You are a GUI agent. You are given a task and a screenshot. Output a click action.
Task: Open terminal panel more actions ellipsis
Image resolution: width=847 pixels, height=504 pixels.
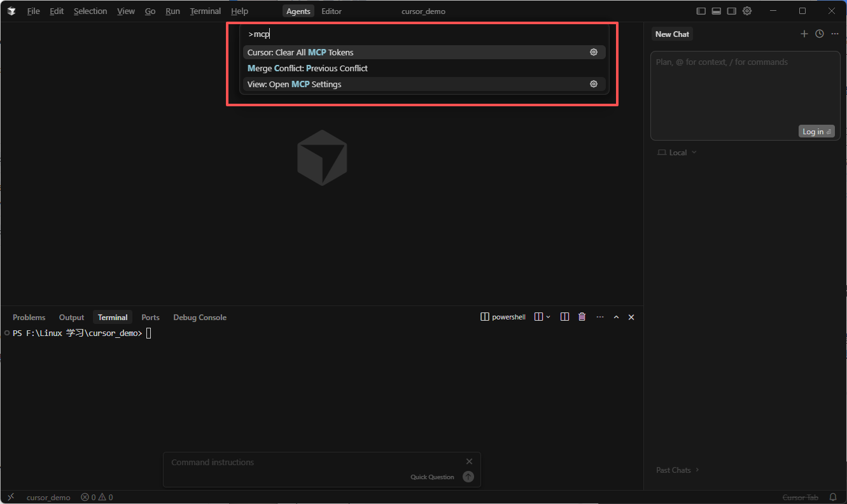[x=599, y=317]
